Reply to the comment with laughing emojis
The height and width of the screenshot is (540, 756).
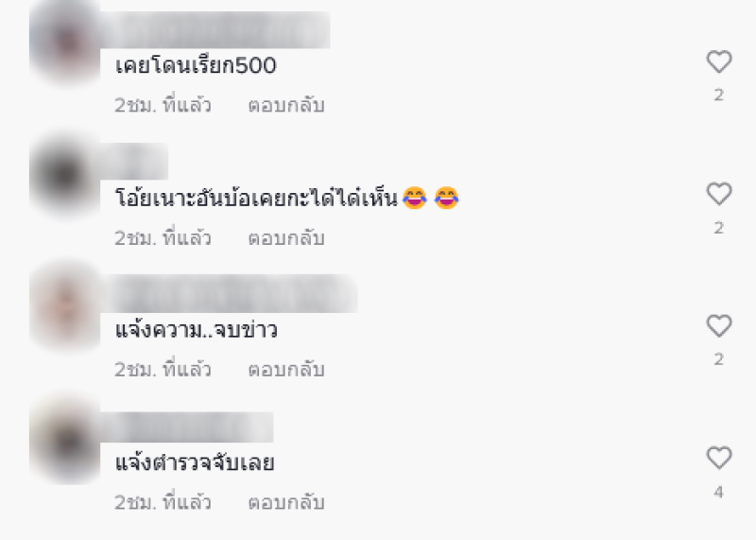click(286, 238)
